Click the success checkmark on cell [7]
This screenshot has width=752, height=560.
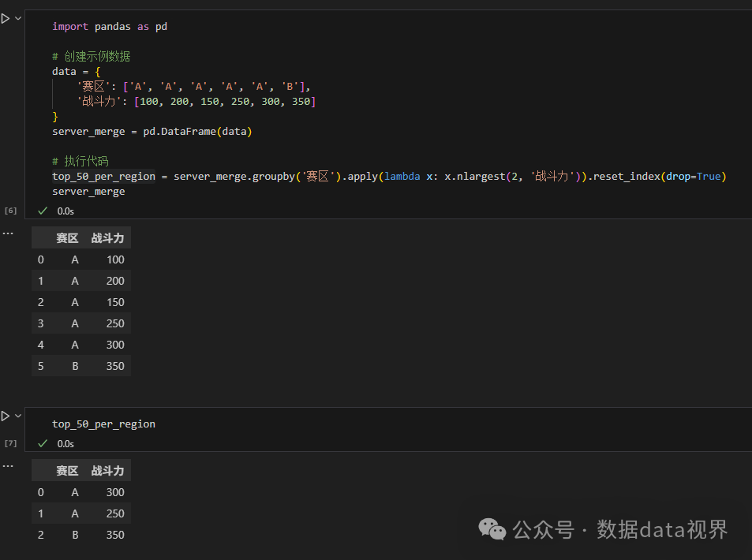(x=42, y=443)
